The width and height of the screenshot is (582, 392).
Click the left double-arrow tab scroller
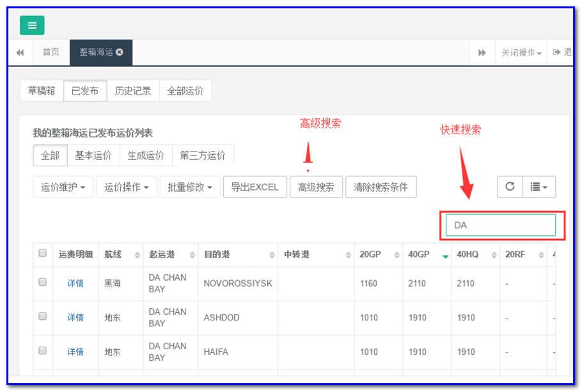click(x=20, y=53)
